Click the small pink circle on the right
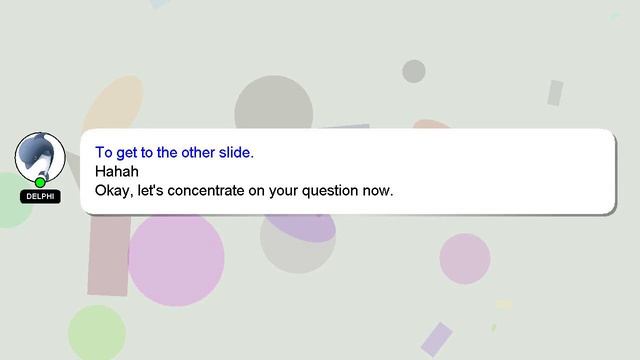The height and width of the screenshot is (360, 640). click(x=465, y=259)
